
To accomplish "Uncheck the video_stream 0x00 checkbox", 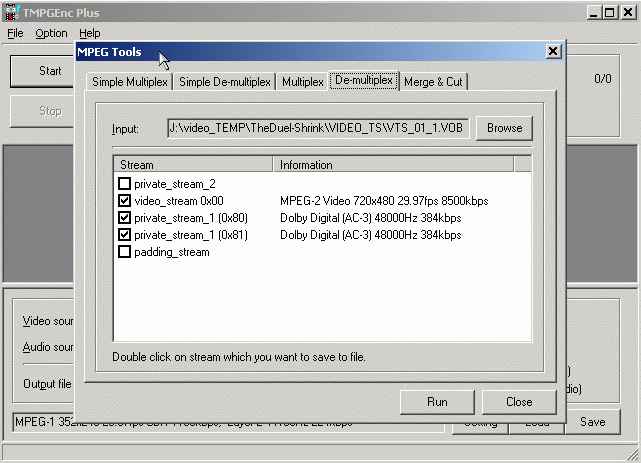I will (x=124, y=201).
